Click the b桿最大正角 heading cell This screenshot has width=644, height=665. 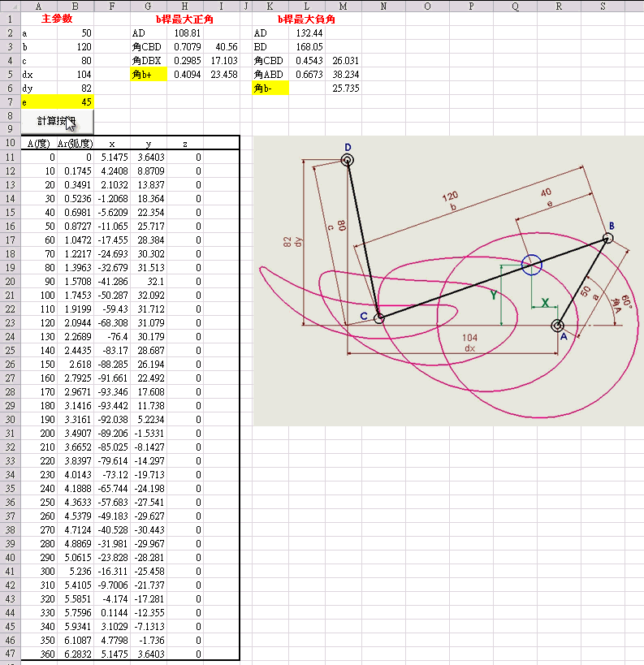(184, 19)
